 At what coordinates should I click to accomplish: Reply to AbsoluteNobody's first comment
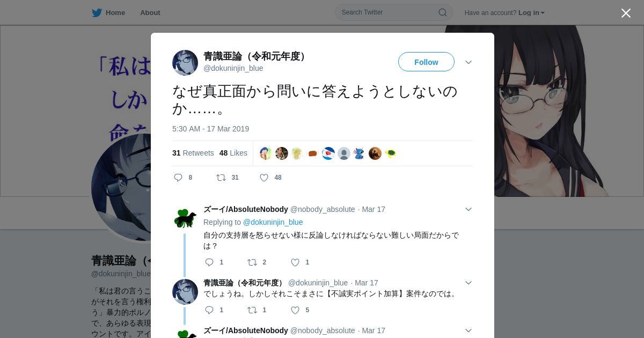209,262
